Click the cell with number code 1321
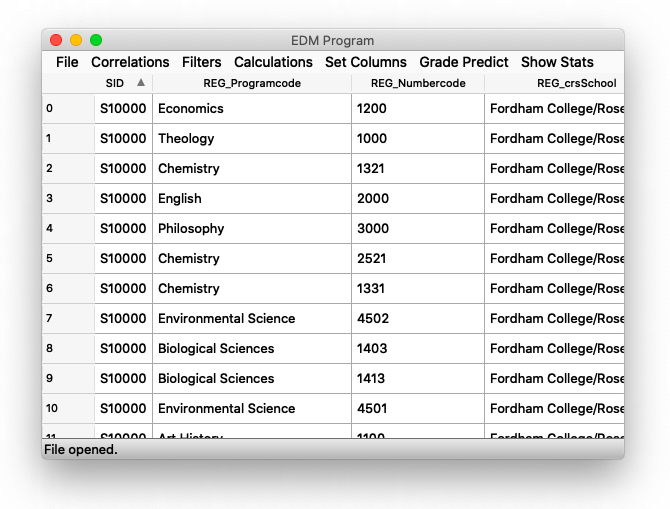This screenshot has width=670, height=509. [x=417, y=168]
